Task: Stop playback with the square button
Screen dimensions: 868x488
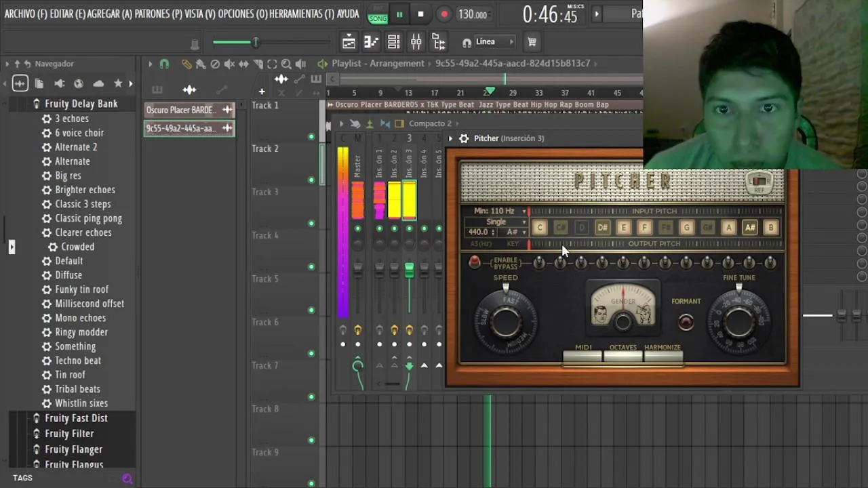Action: [x=420, y=14]
